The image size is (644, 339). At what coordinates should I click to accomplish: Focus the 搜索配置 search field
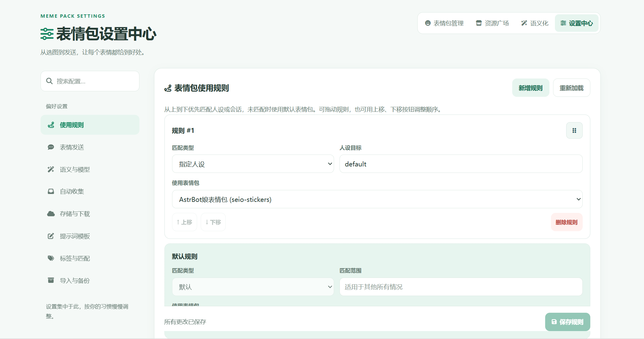click(x=90, y=81)
